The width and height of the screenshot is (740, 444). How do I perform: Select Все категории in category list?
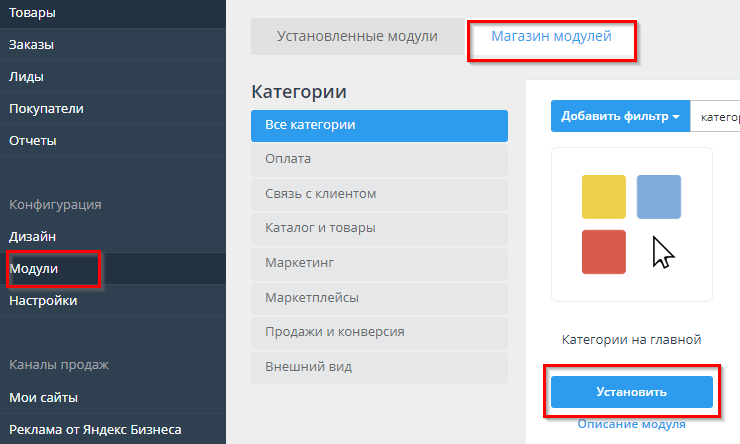click(379, 125)
